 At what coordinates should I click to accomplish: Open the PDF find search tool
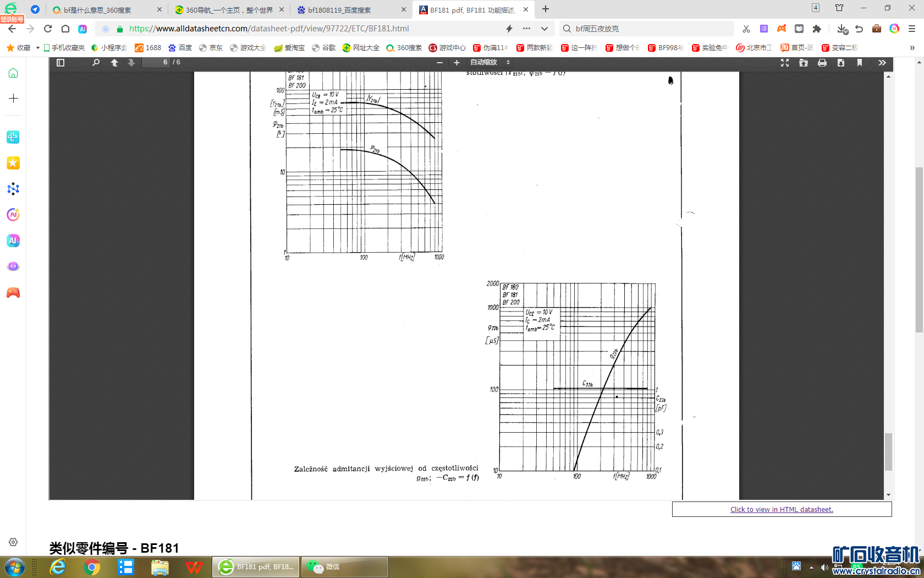click(x=96, y=63)
